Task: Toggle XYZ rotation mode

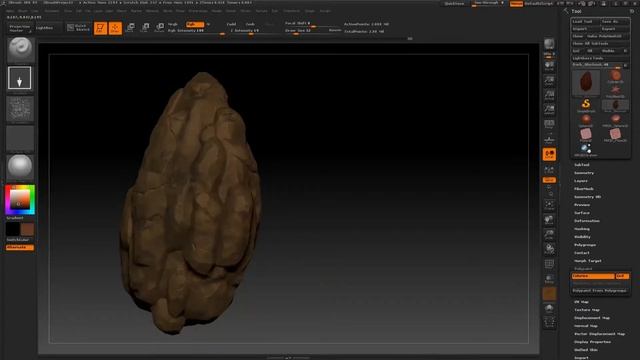Action: pos(549,180)
